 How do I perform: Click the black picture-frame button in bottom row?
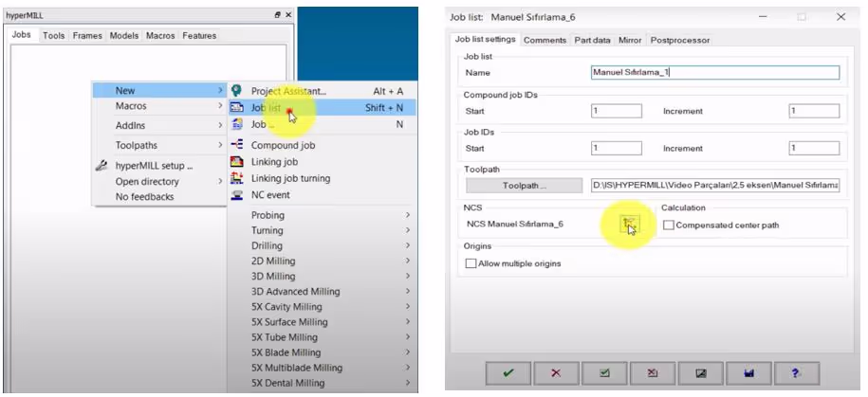[x=701, y=373]
